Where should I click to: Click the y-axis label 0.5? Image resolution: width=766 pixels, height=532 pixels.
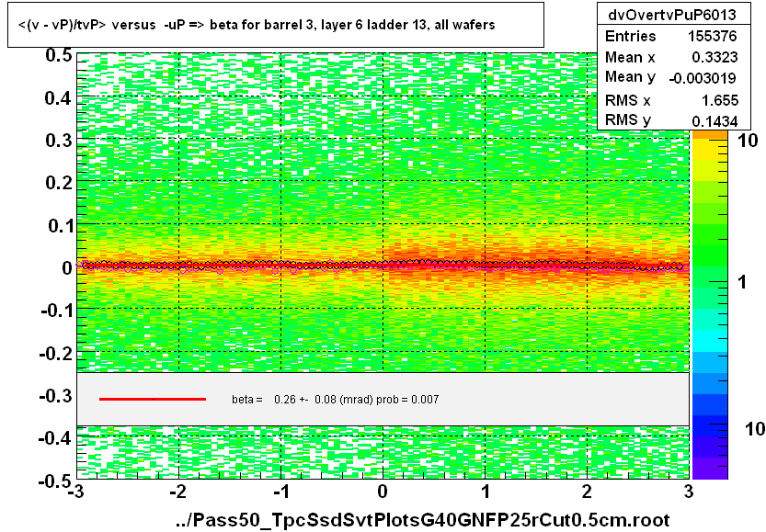tap(59, 55)
